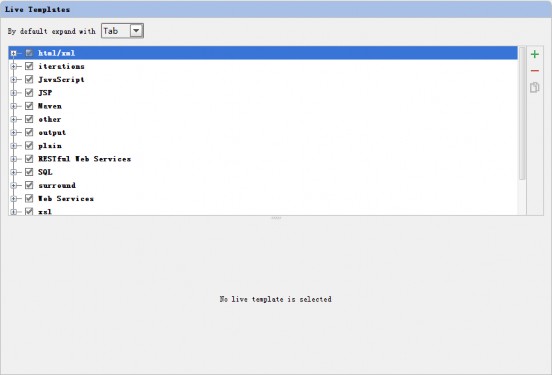Expand the JavaScript tree node
The image size is (552, 375).
(x=13, y=80)
